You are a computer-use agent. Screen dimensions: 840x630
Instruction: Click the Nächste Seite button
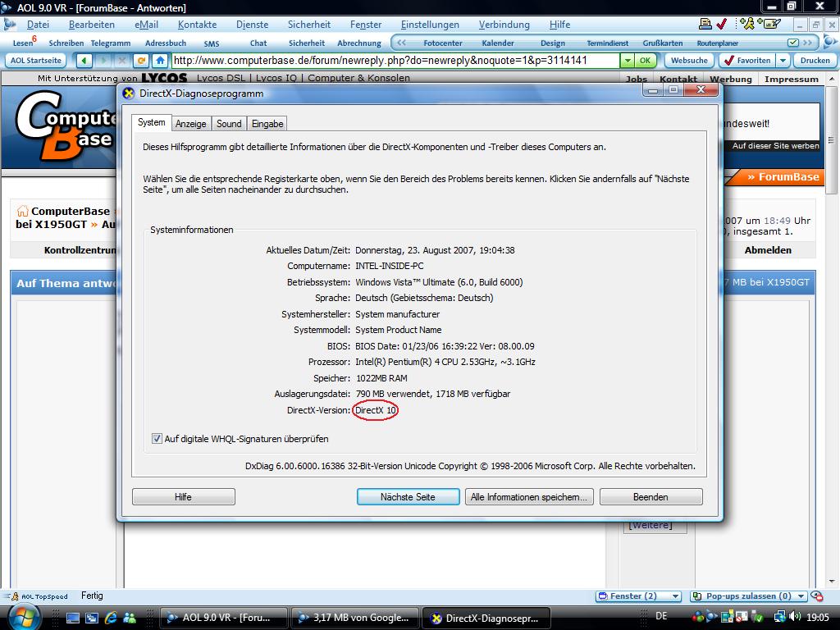[408, 496]
